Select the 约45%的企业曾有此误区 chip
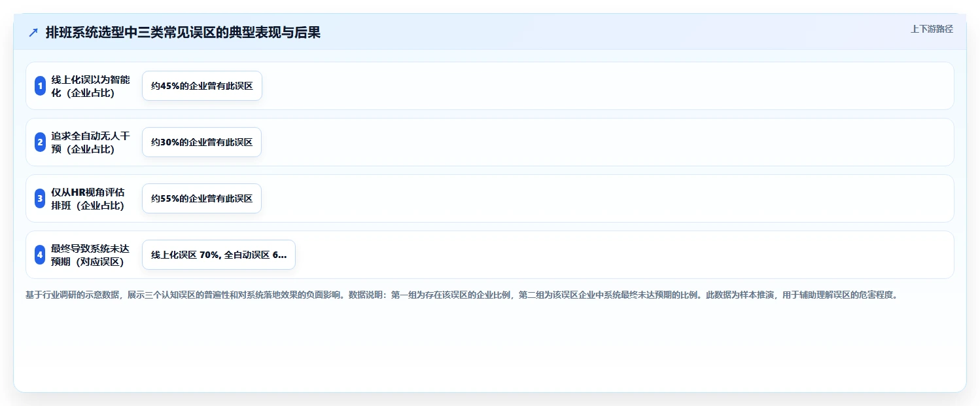The width and height of the screenshot is (980, 406). coord(202,86)
